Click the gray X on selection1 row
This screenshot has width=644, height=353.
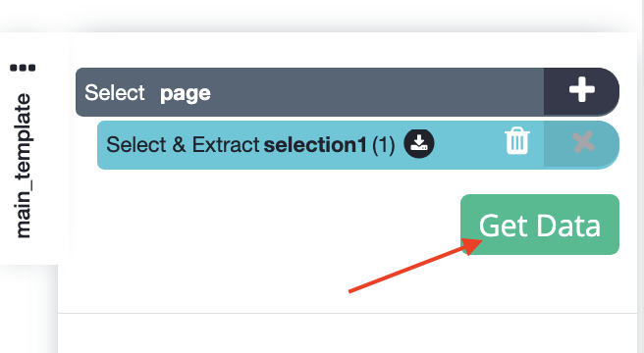click(583, 142)
